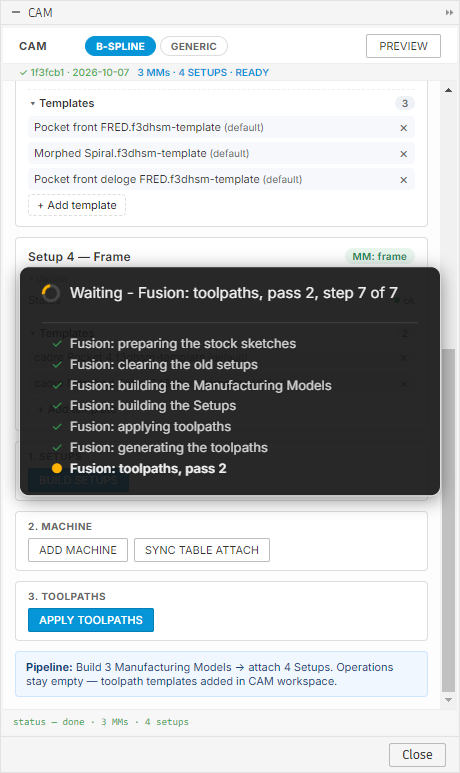Screen dimensions: 460x773
Task: Open the PREVIEW button
Action: (403, 46)
